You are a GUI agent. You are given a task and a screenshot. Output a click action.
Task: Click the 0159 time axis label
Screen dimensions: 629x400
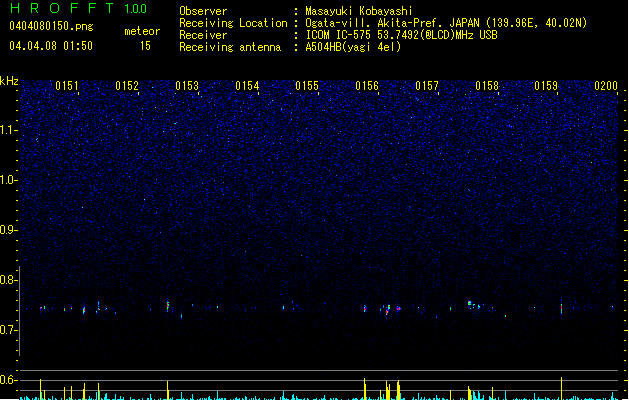pyautogui.click(x=546, y=85)
